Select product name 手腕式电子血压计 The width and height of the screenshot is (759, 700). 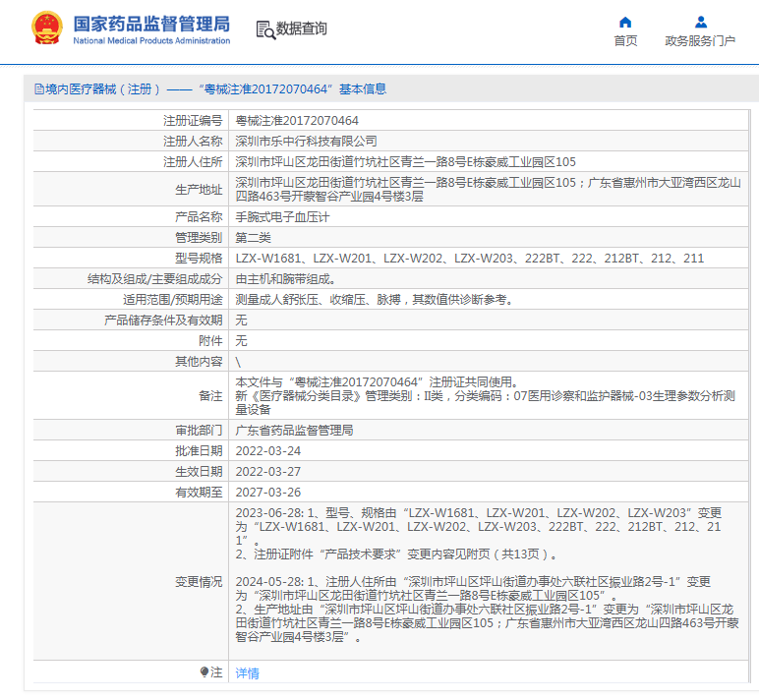[x=282, y=217]
